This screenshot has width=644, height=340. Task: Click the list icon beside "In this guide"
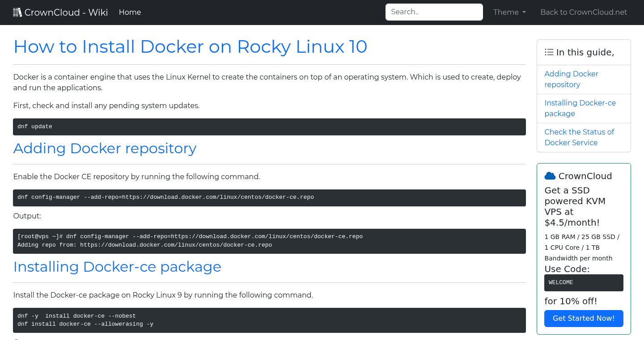(x=549, y=52)
